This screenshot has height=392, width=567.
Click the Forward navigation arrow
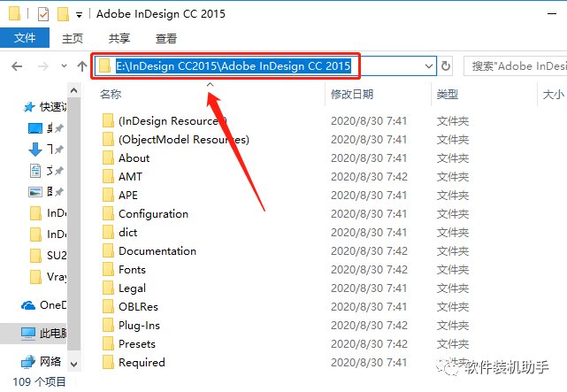(42, 66)
